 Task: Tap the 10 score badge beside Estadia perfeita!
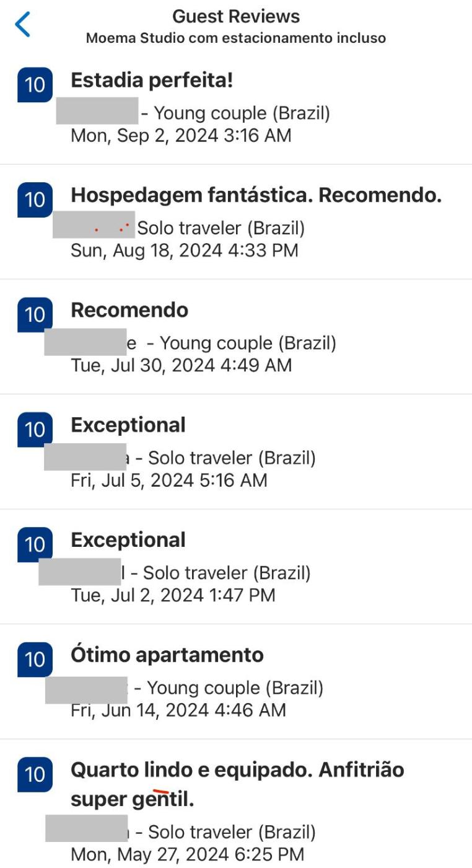(35, 84)
